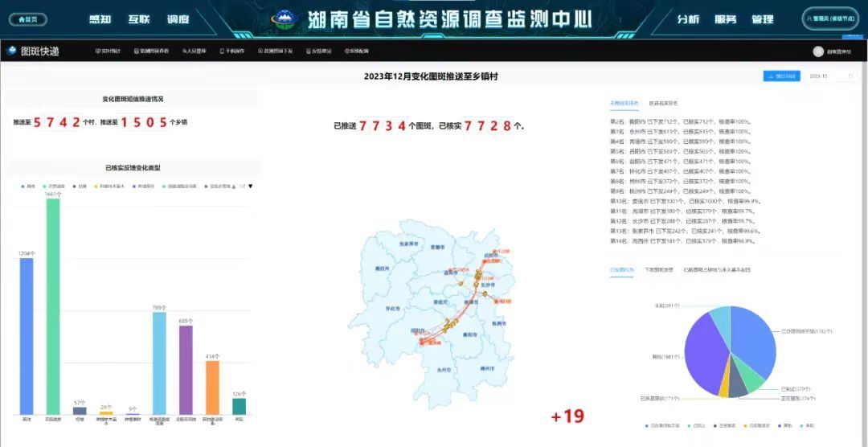Switch to the 分析 navigation item
Screen dimensions: 868x447
tap(688, 19)
